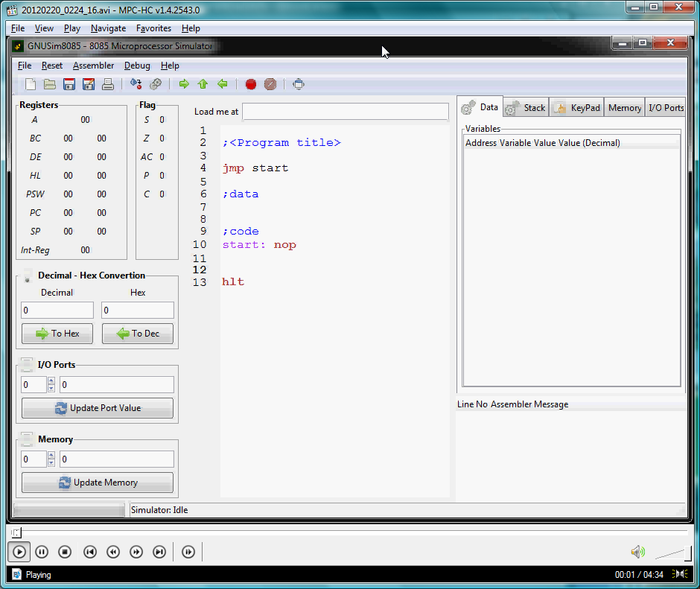Click the "Simulator: Idle" status text

click(x=159, y=510)
